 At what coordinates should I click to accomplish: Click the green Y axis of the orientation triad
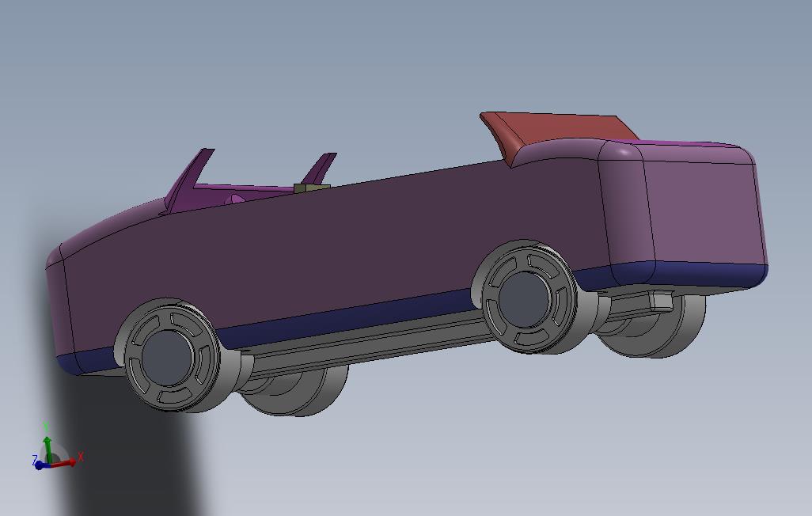[x=47, y=449]
